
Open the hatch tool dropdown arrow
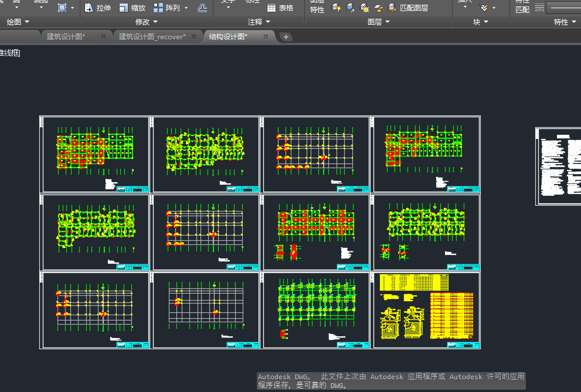[x=72, y=8]
